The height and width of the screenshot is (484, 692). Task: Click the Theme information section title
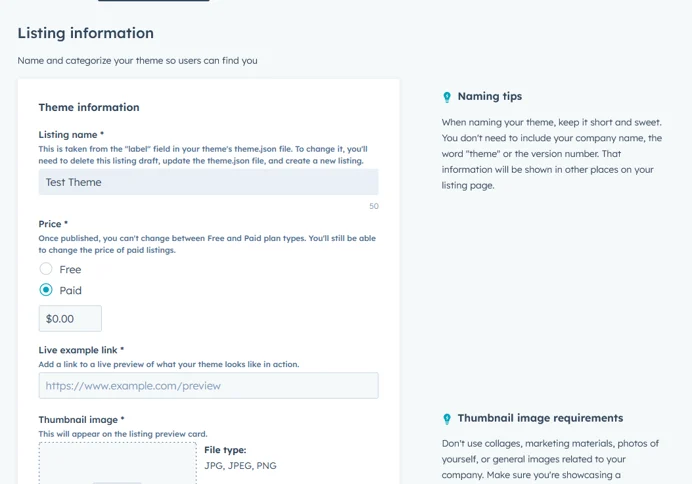pyautogui.click(x=89, y=107)
